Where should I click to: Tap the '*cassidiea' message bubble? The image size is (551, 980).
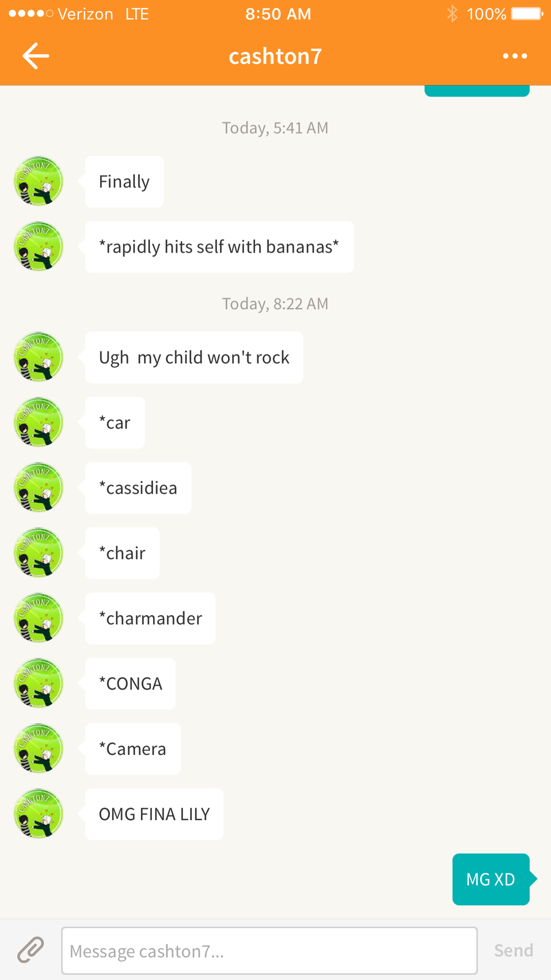click(x=138, y=488)
